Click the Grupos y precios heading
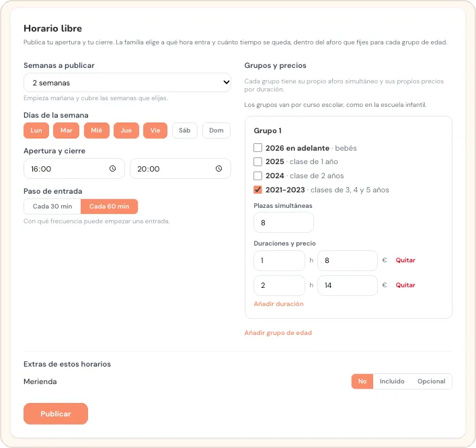Viewport: 476px width, 448px height. 276,65
